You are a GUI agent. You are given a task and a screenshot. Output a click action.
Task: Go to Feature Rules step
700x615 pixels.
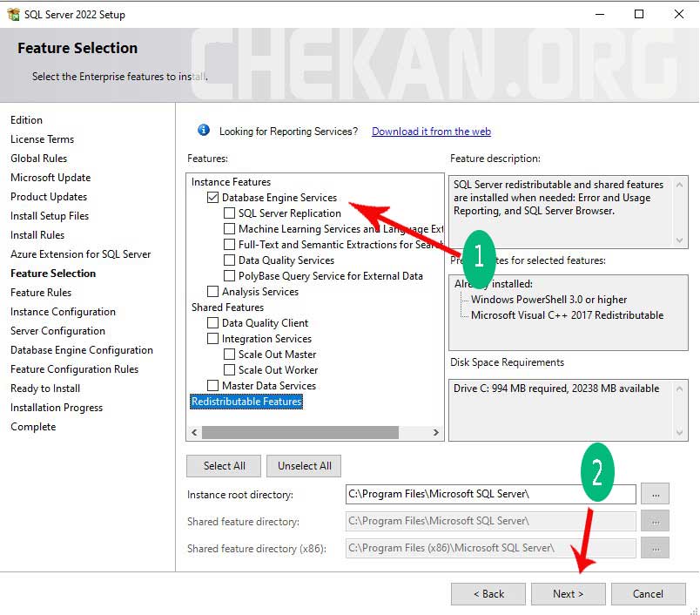tap(41, 293)
